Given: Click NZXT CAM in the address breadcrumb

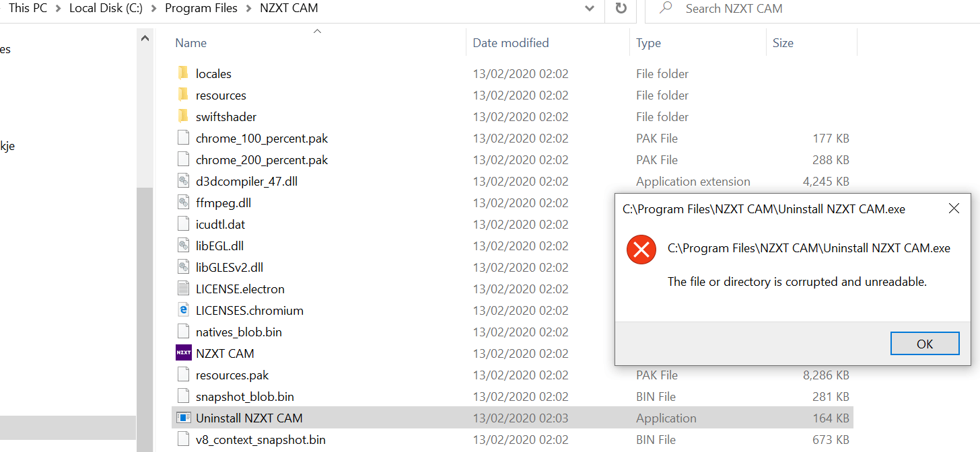Looking at the screenshot, I should (x=289, y=9).
